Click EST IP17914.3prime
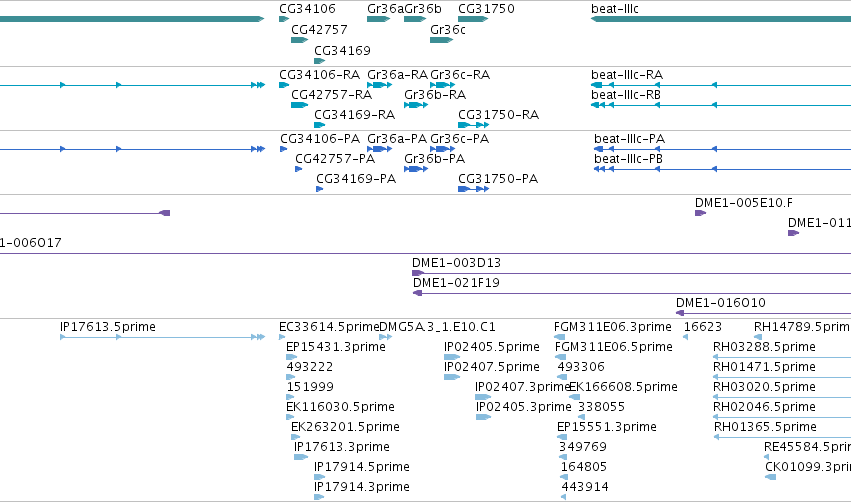Image resolution: width=851 pixels, height=502 pixels. pyautogui.click(x=362, y=487)
